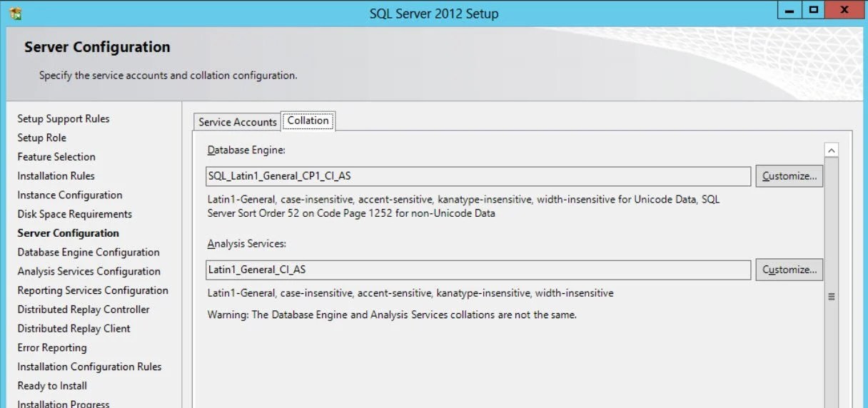Switch to the Service Accounts tab
The image size is (868, 408).
[x=237, y=122]
